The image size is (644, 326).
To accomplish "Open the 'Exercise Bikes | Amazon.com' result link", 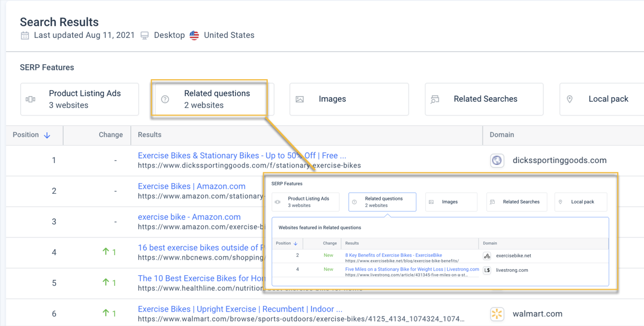I will (192, 186).
